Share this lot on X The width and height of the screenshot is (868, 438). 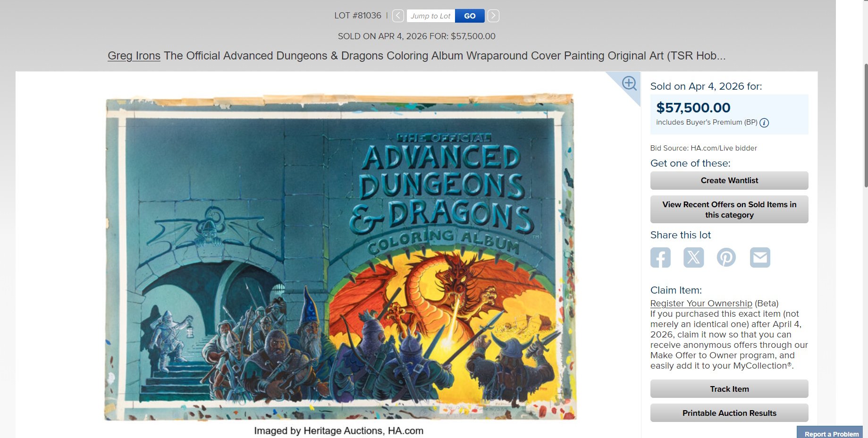point(693,258)
